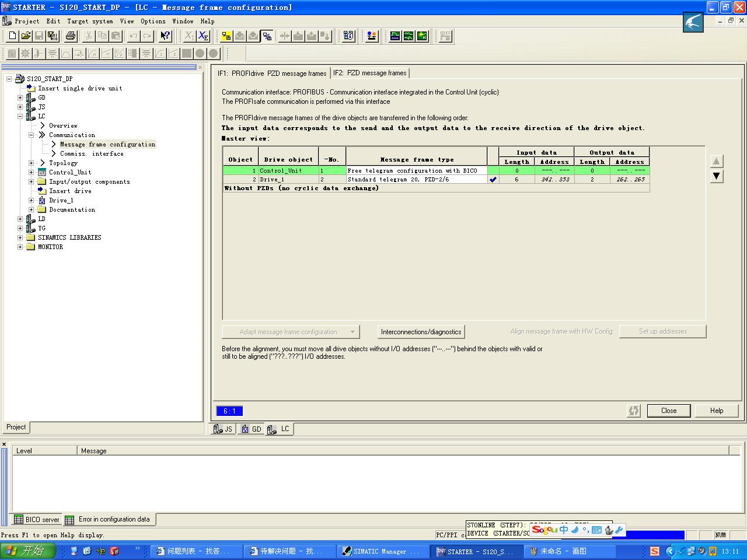Open the Target system menu

pyautogui.click(x=90, y=21)
